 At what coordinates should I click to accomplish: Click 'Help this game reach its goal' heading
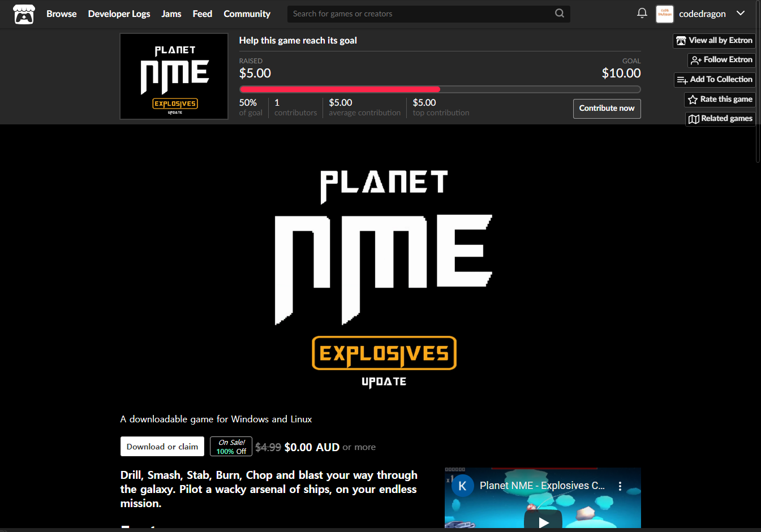tap(298, 41)
